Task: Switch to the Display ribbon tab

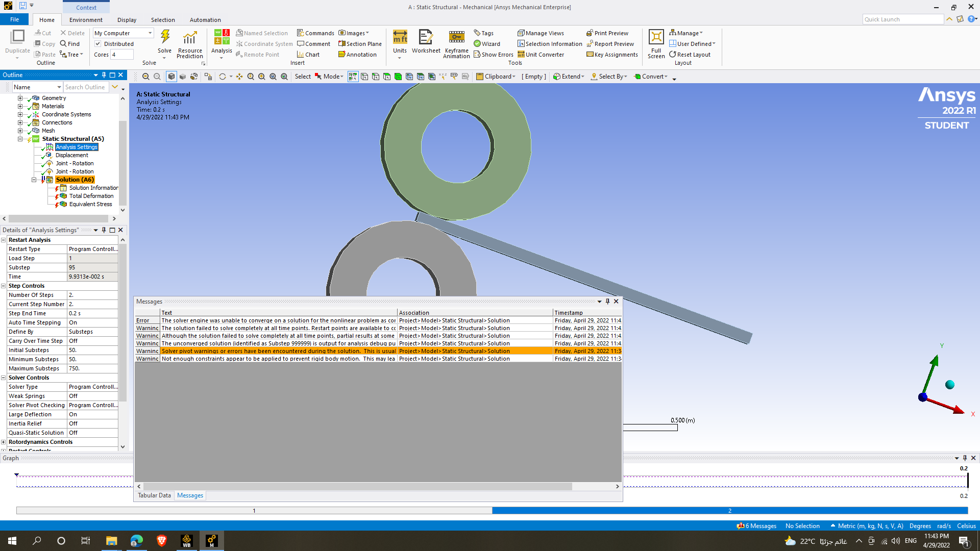Action: tap(127, 20)
